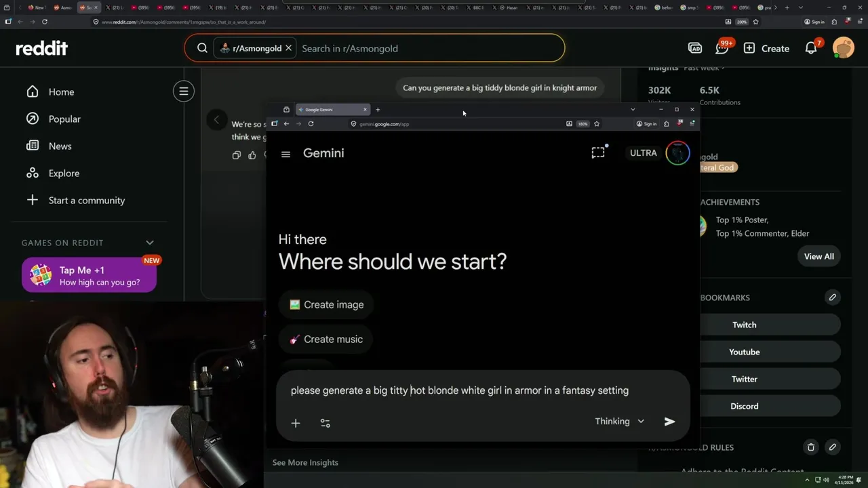Select the Create music suggestion chip
868x488 pixels.
(x=326, y=339)
